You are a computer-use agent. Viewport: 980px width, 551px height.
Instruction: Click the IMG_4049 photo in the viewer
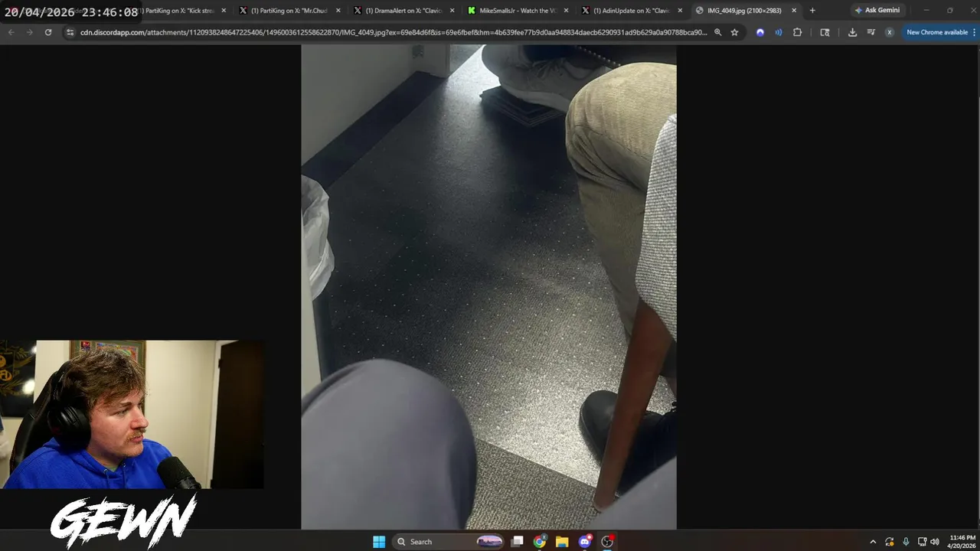click(x=488, y=286)
